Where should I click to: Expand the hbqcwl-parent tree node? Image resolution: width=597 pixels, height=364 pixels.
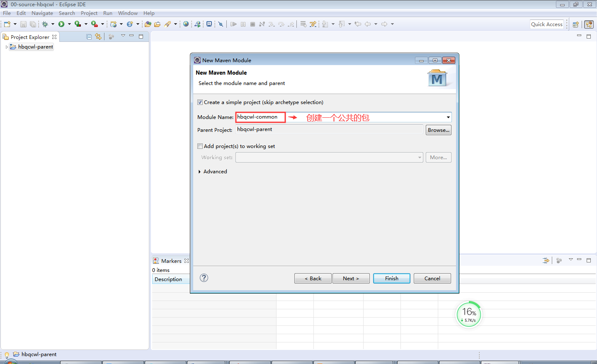coord(6,47)
